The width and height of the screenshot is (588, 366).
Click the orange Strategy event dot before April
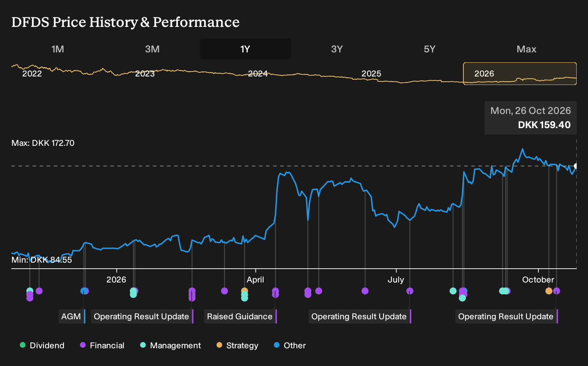point(244,291)
